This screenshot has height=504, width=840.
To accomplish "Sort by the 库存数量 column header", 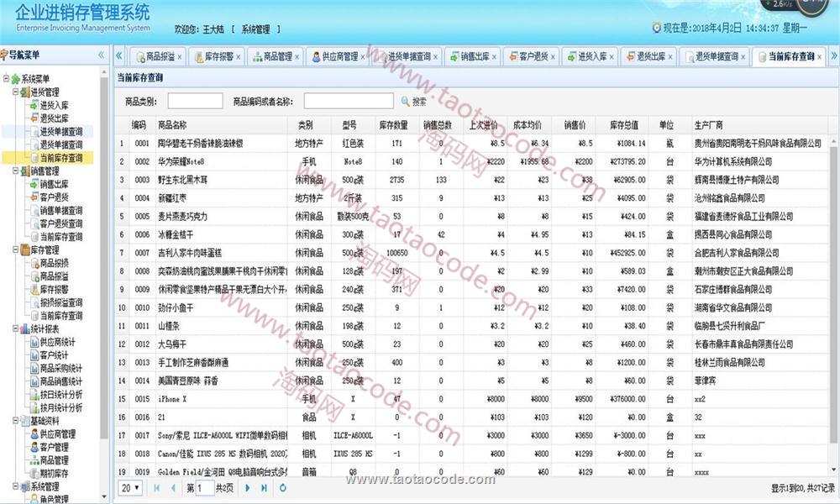I will [x=392, y=124].
